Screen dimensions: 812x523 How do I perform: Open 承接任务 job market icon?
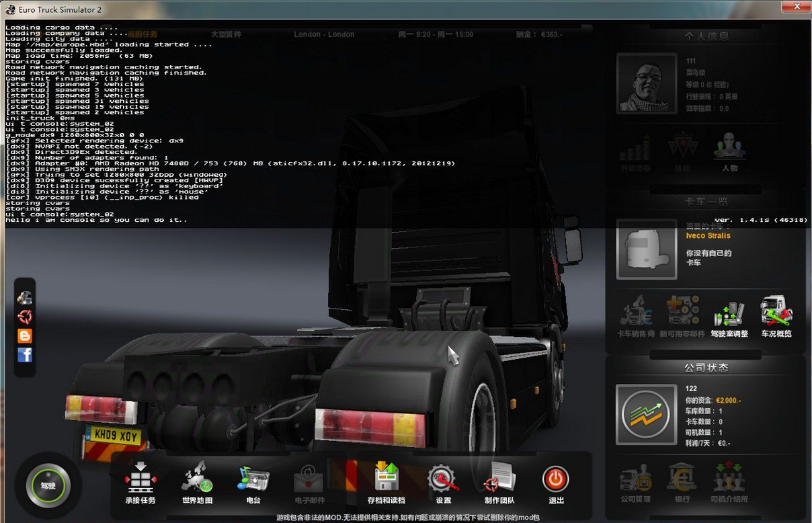coord(140,483)
